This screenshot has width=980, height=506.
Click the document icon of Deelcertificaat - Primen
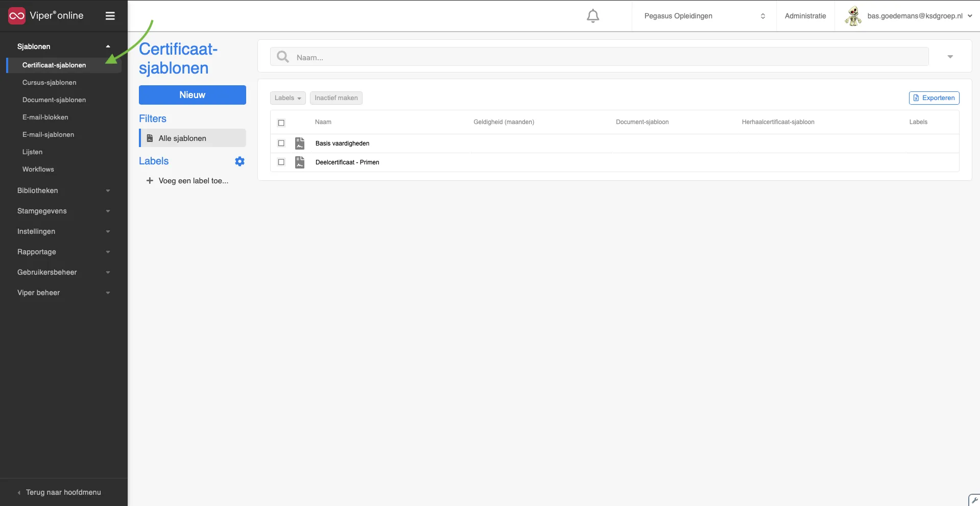[300, 162]
